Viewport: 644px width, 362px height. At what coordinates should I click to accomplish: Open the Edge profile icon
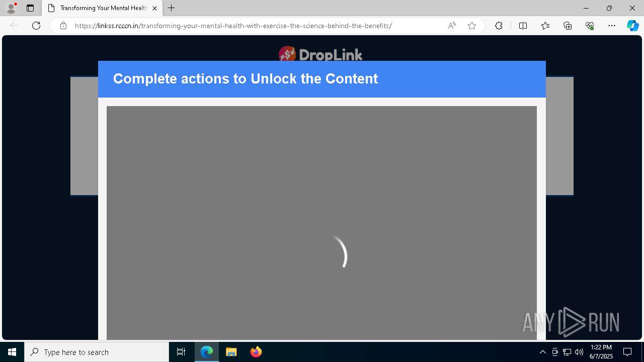[x=11, y=8]
